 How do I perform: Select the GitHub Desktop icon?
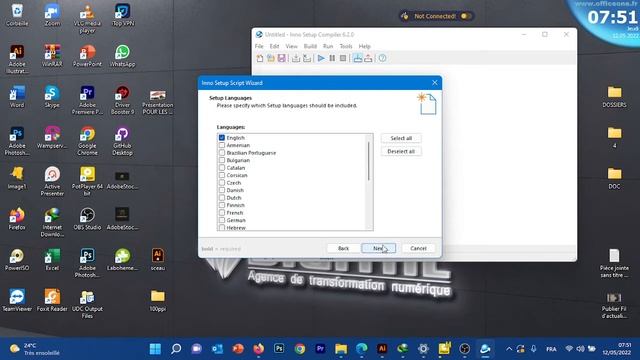point(122,141)
